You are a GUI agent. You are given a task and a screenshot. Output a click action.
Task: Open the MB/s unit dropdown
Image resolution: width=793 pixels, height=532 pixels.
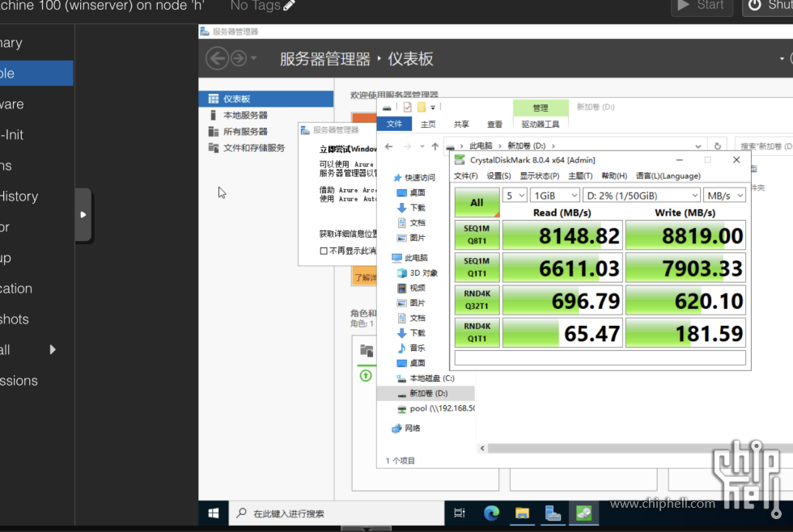point(725,196)
